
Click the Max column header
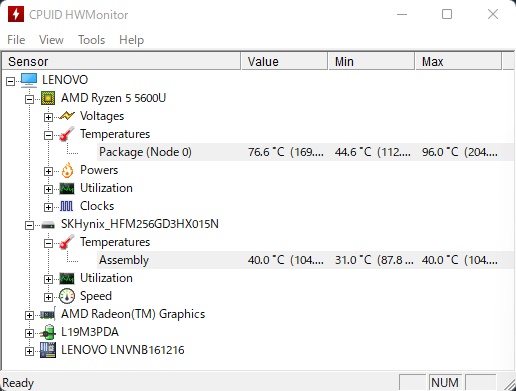coord(458,62)
